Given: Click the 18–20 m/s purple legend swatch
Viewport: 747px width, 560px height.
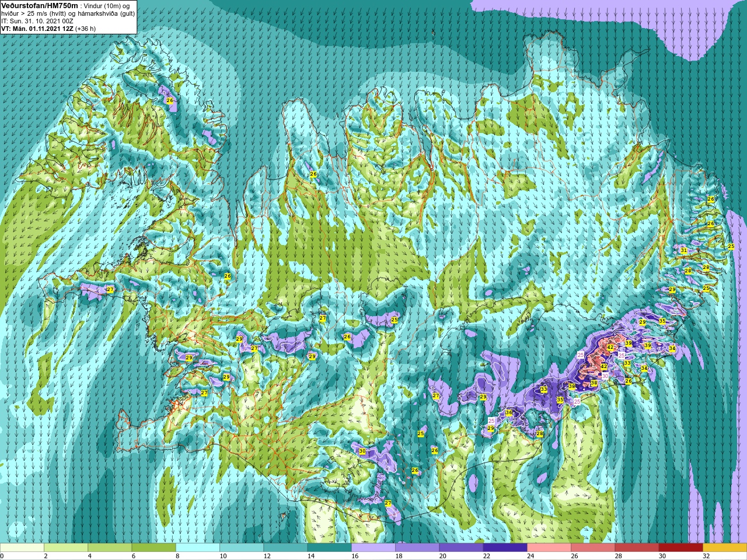Looking at the screenshot, I should coord(417,548).
